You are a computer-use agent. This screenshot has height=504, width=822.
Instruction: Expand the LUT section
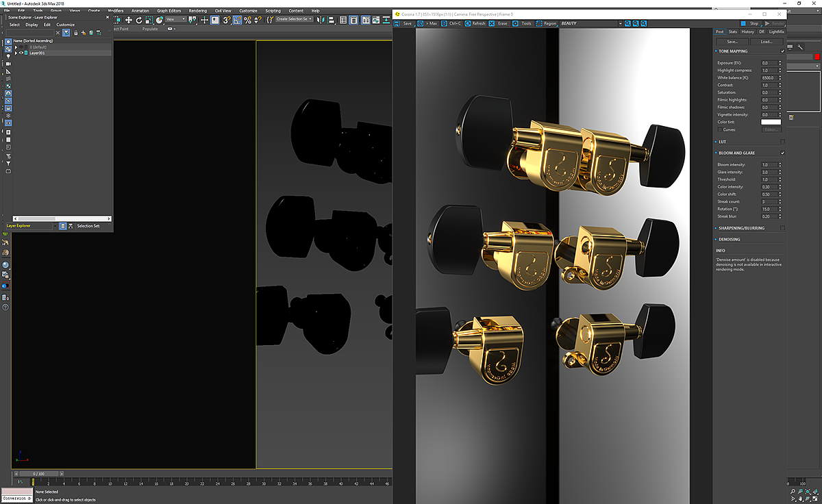click(x=716, y=142)
